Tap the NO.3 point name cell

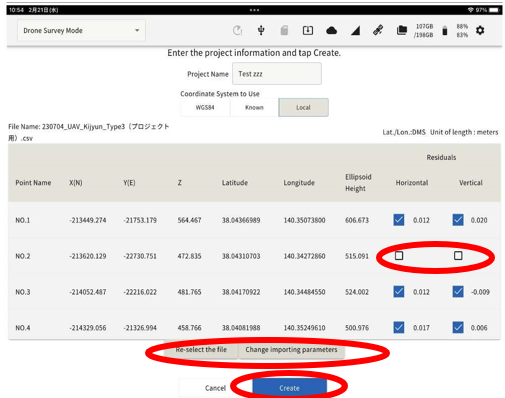point(23,292)
